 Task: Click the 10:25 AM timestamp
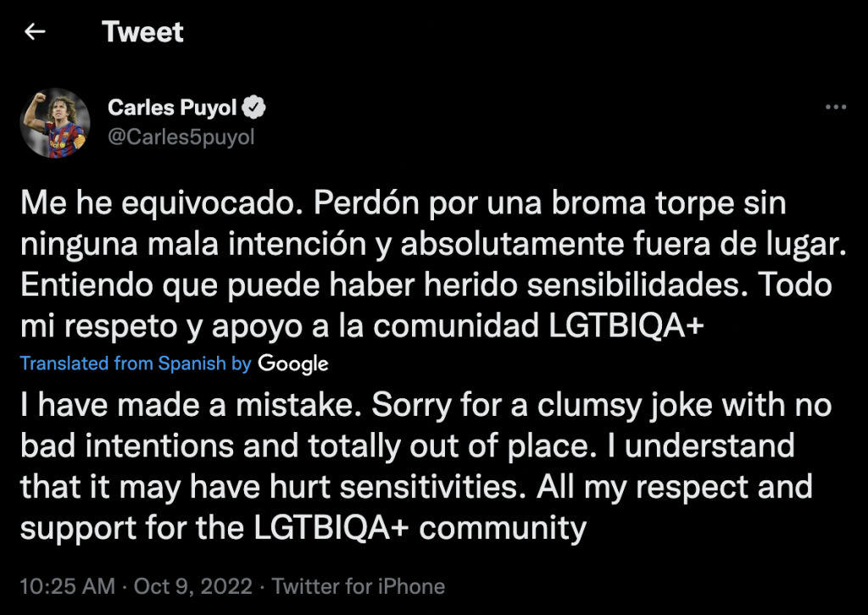[x=67, y=586]
